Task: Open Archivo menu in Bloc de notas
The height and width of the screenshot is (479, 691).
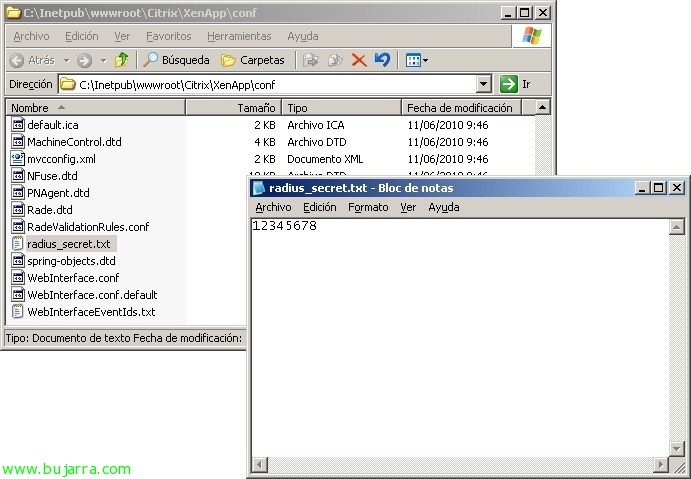Action: tap(273, 207)
